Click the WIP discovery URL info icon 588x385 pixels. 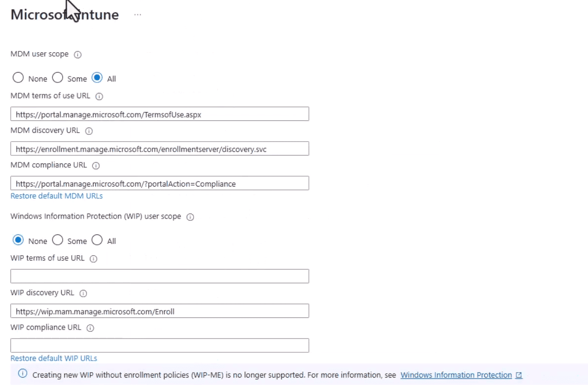coord(82,293)
